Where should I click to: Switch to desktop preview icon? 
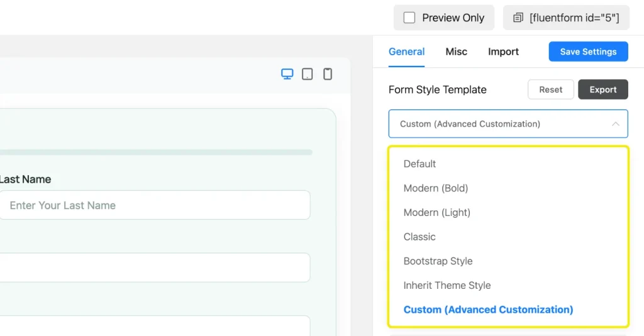pyautogui.click(x=287, y=74)
